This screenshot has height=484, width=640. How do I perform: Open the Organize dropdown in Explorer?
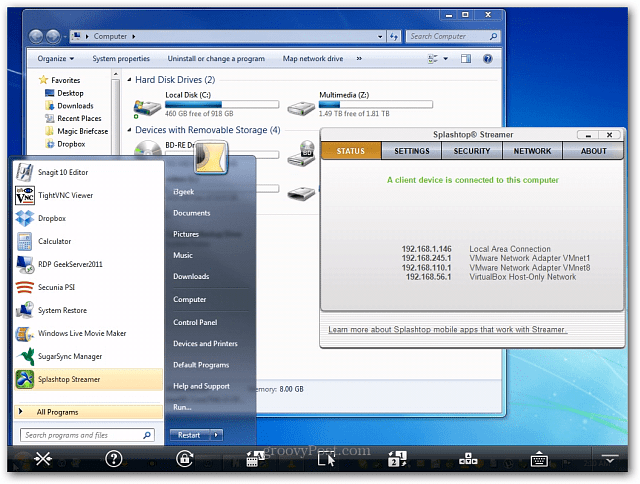(56, 59)
